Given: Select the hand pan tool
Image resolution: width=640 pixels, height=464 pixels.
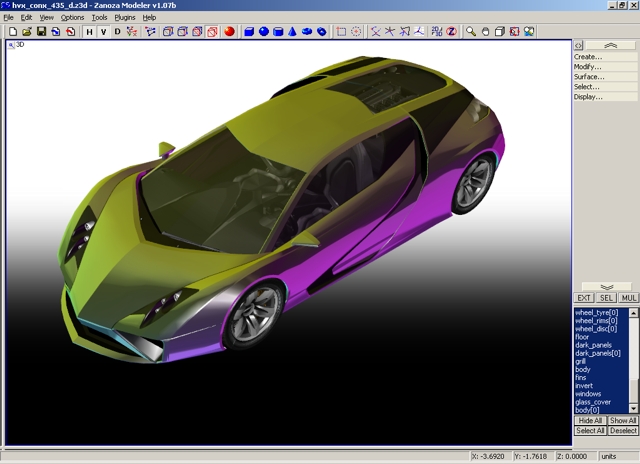Looking at the screenshot, I should (x=485, y=32).
